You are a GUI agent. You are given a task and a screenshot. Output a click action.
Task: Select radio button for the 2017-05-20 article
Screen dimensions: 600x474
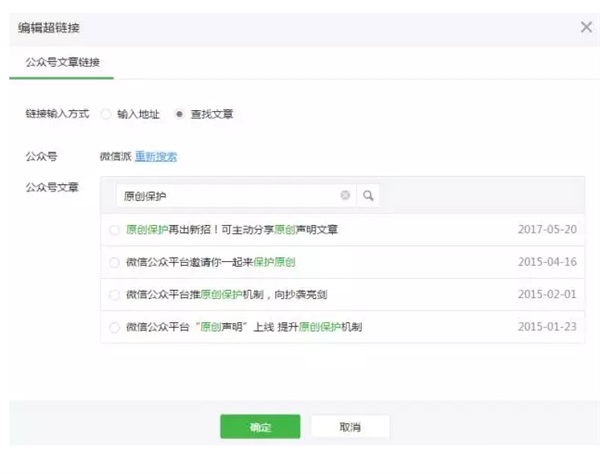tap(115, 230)
